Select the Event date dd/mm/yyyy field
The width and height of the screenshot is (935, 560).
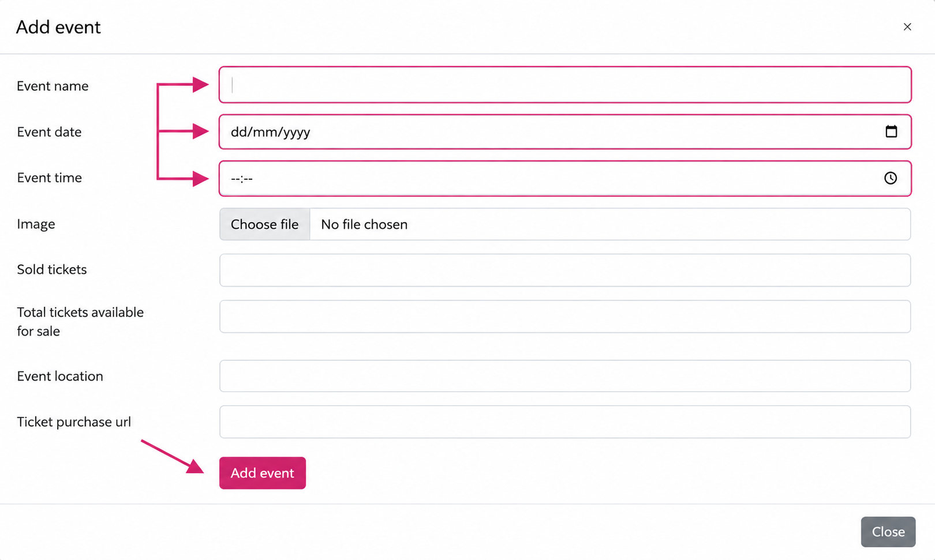point(565,131)
